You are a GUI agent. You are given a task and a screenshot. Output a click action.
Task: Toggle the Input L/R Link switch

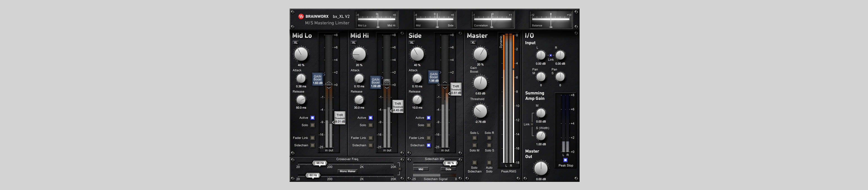pos(551,55)
